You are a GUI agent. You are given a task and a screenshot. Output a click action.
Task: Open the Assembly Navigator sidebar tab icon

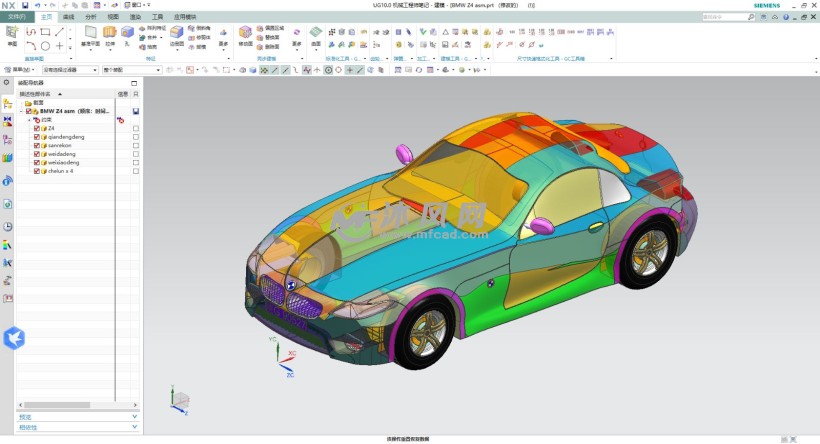(x=7, y=103)
